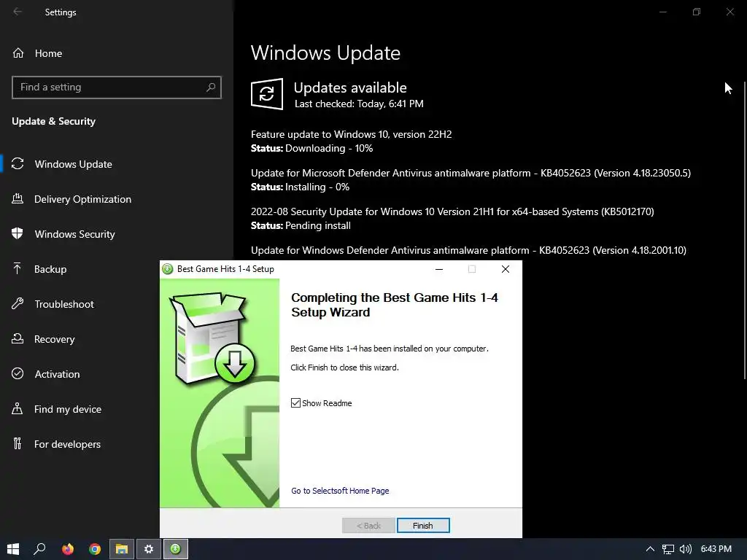
Task: Click the Status: Pending install text
Action: 301,225
